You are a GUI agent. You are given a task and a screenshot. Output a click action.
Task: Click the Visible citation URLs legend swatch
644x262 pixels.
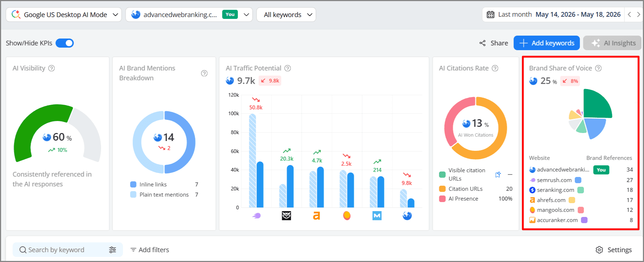point(442,174)
